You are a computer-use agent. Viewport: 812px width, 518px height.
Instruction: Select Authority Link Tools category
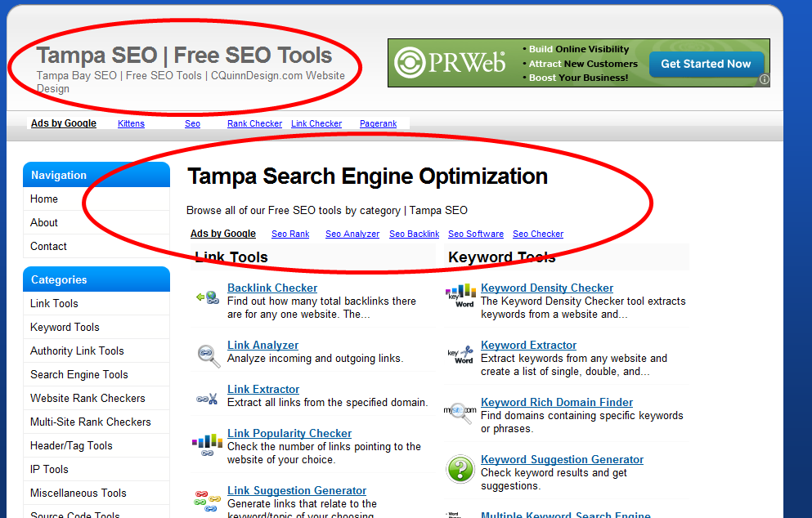pos(77,351)
